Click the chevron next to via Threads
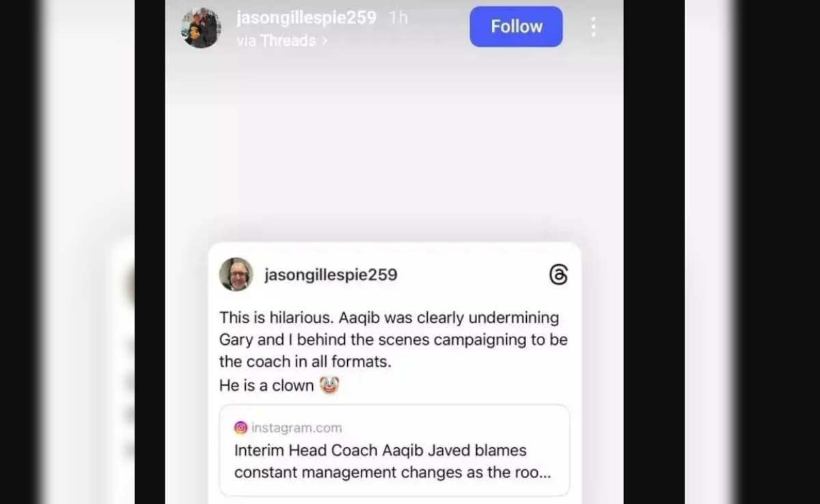 coord(325,41)
